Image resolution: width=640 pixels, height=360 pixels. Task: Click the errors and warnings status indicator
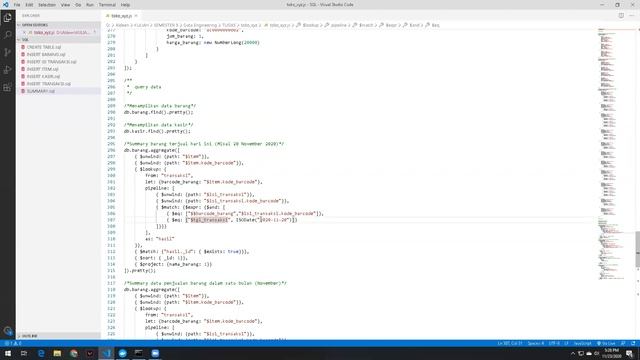13,343
